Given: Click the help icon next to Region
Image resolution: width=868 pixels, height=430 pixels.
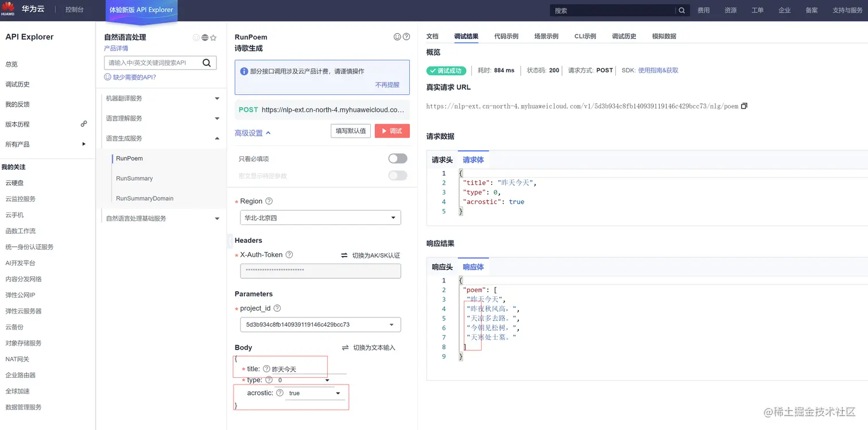Looking at the screenshot, I should tap(269, 201).
